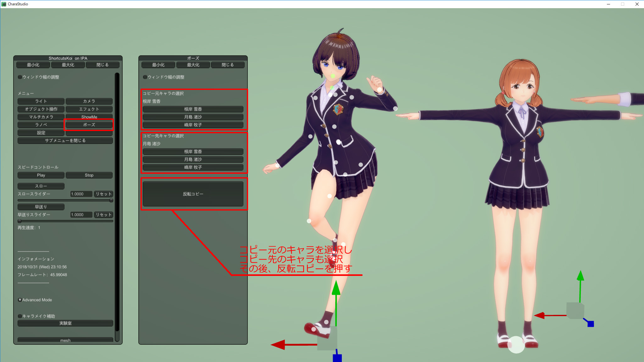Click the blue Z-axis square handle on the right gizmo
Screen dimensions: 644x362
591,324
